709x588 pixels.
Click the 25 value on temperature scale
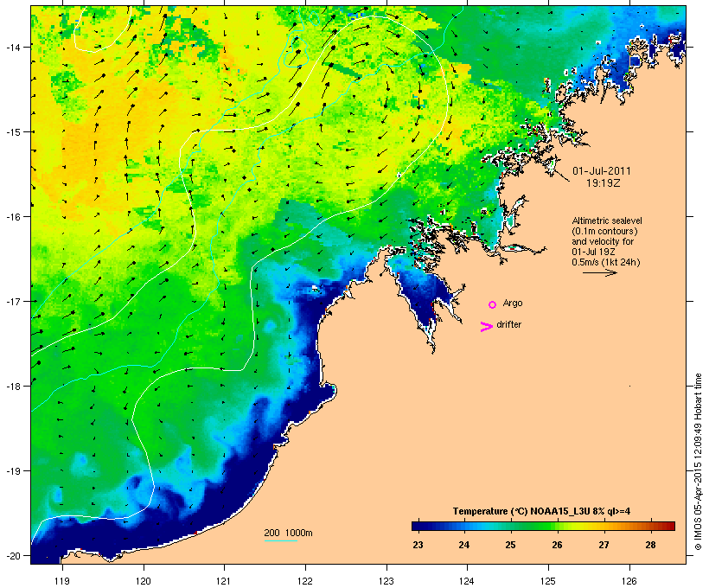[510, 545]
